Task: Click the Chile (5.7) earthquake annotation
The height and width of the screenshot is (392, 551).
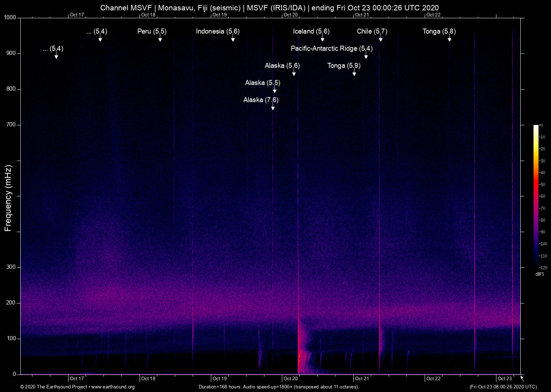Action: (372, 31)
